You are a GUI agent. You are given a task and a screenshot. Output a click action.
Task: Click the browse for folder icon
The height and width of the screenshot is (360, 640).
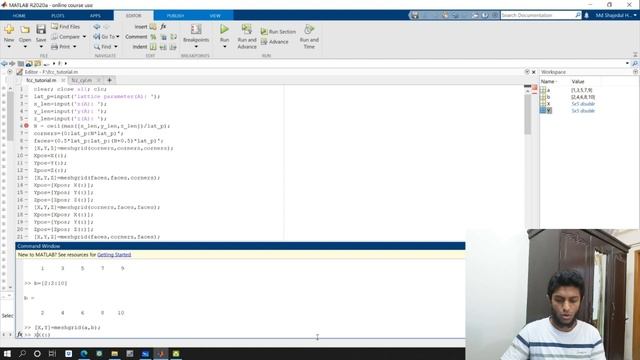point(29,64)
